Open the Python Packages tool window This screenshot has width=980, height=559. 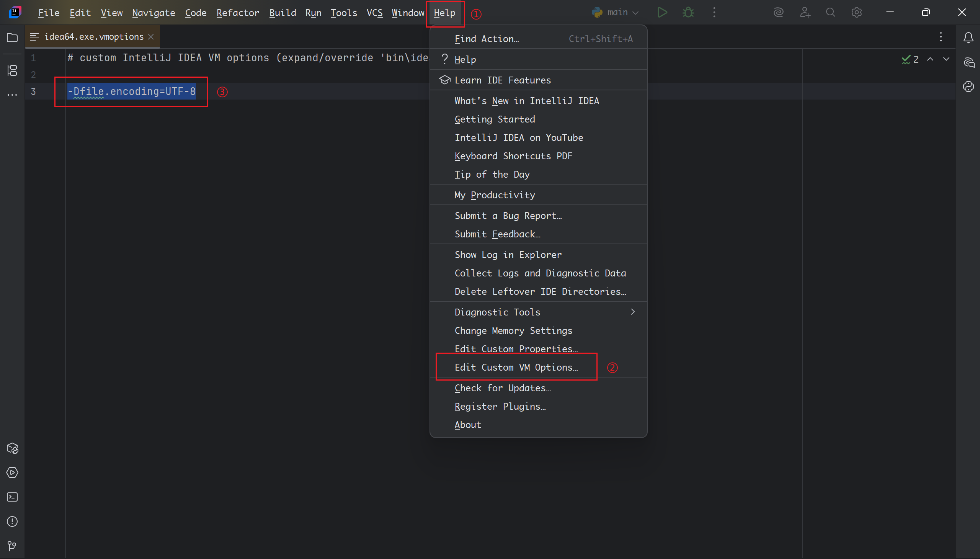pyautogui.click(x=12, y=448)
